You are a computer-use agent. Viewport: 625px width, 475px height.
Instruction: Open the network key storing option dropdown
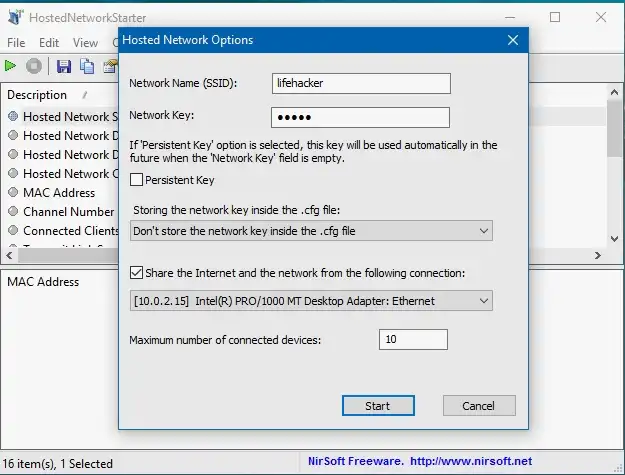click(x=311, y=231)
